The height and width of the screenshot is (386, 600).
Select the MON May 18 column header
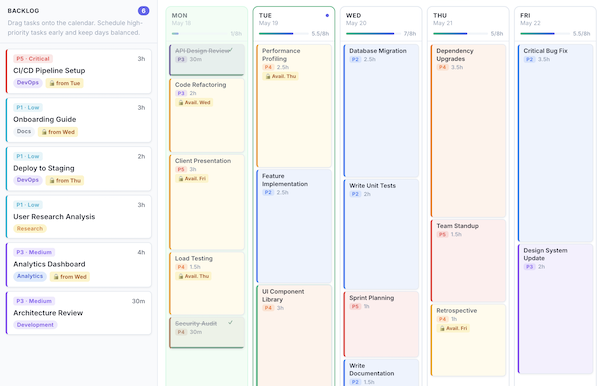(207, 24)
